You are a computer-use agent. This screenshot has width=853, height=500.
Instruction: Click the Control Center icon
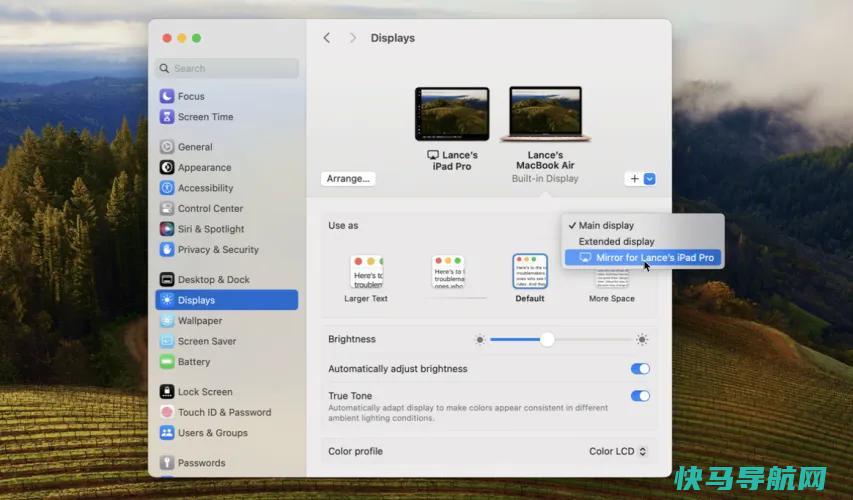click(x=167, y=208)
